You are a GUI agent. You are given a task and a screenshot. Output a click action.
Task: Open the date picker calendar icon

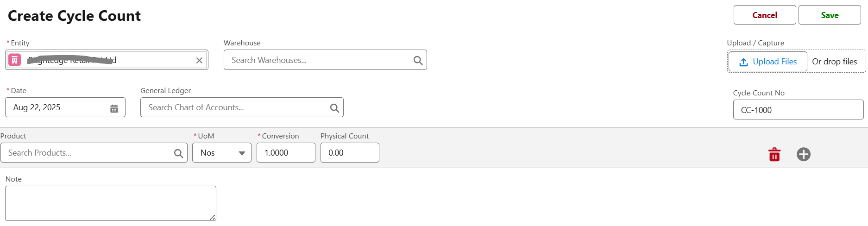pos(114,108)
